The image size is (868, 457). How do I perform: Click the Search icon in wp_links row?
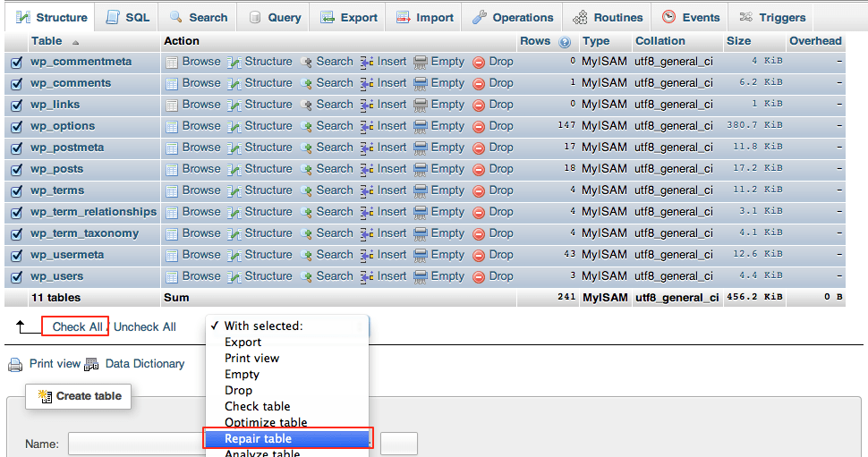click(x=306, y=106)
